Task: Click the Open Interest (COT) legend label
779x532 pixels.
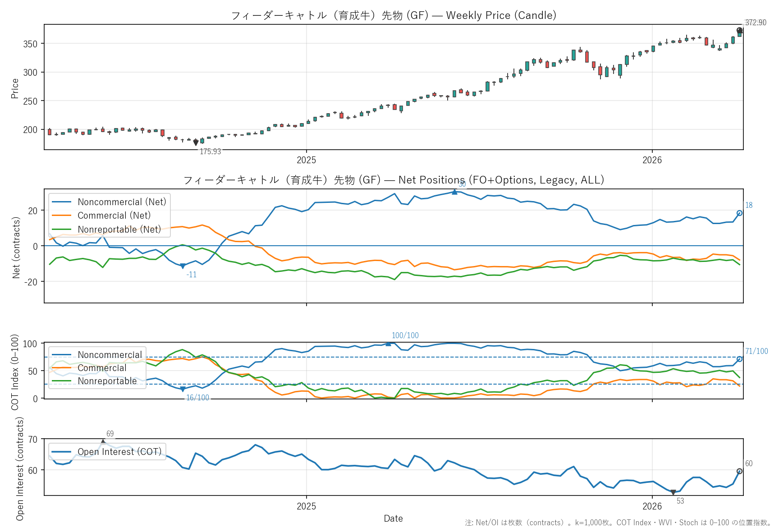Action: (119, 452)
